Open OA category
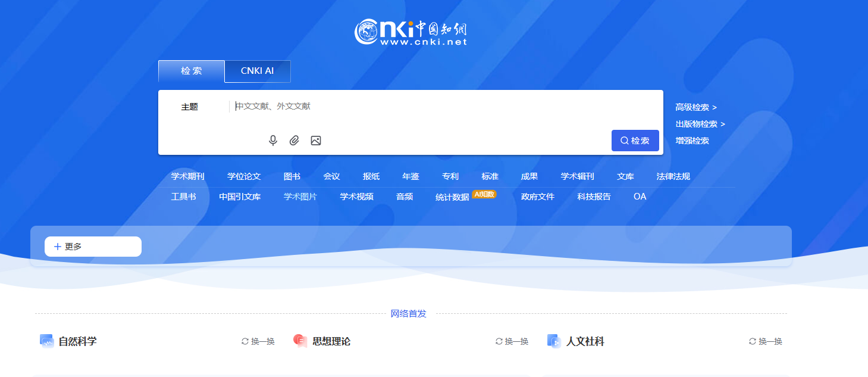 (640, 197)
